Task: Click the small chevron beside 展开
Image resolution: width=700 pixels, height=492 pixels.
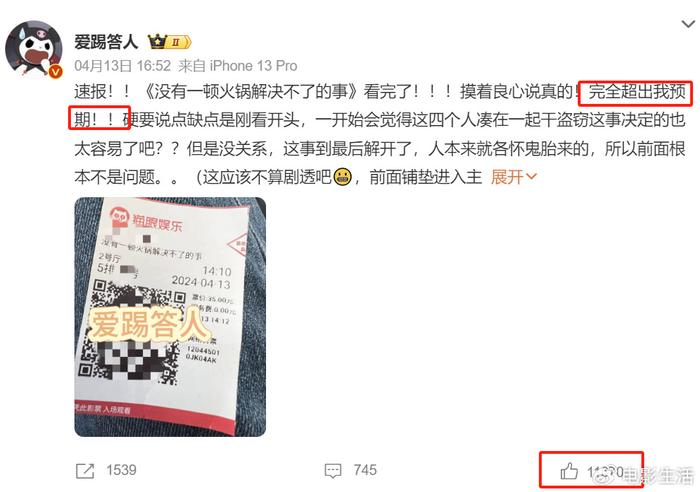Action: [531, 177]
